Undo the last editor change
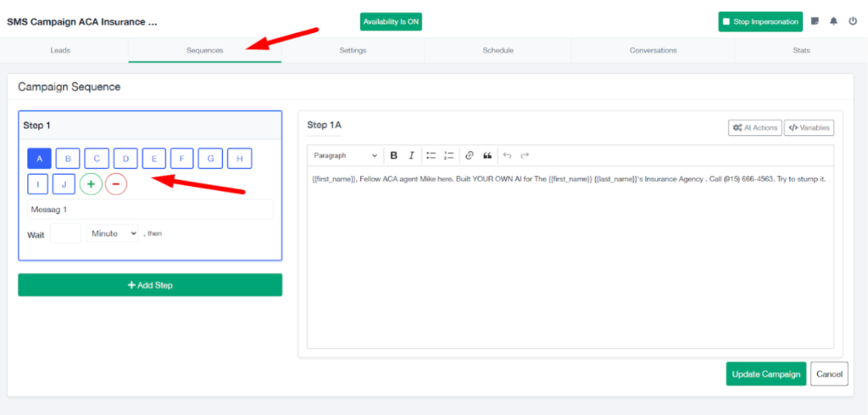868x415 pixels. [x=507, y=155]
